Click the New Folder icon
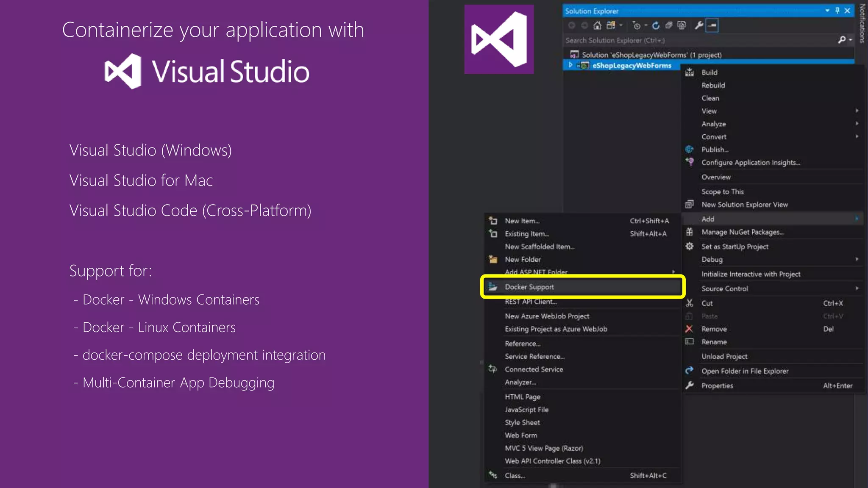 click(x=492, y=259)
